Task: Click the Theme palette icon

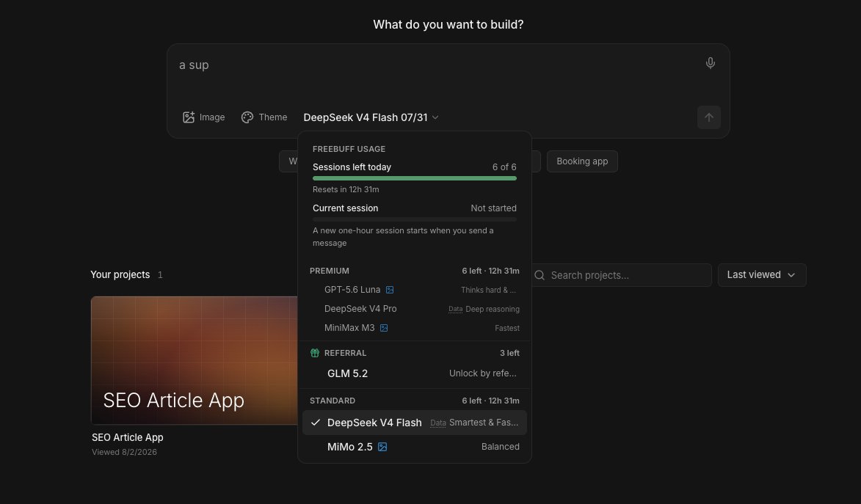Action: click(x=247, y=117)
